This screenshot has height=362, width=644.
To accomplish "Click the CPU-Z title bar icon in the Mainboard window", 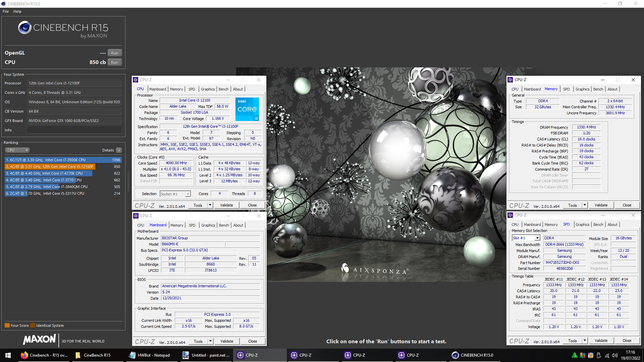I will coord(136,216).
